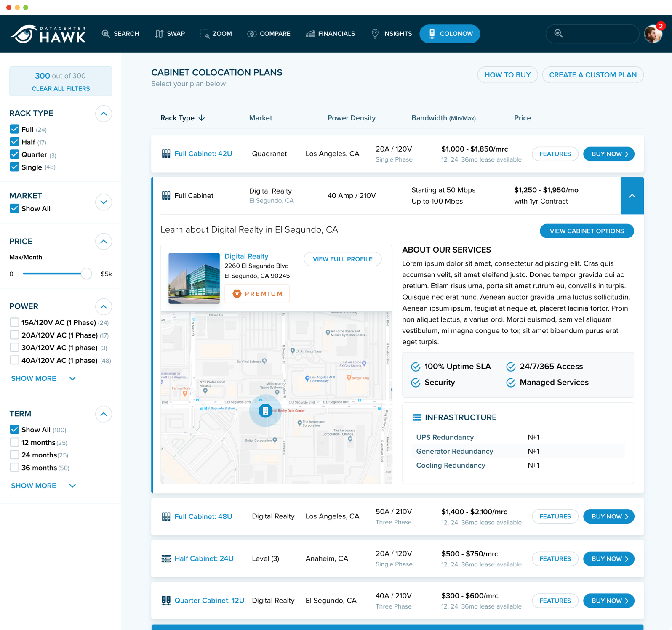Click the Search nav magnifier icon
This screenshot has height=630, width=672.
point(106,34)
